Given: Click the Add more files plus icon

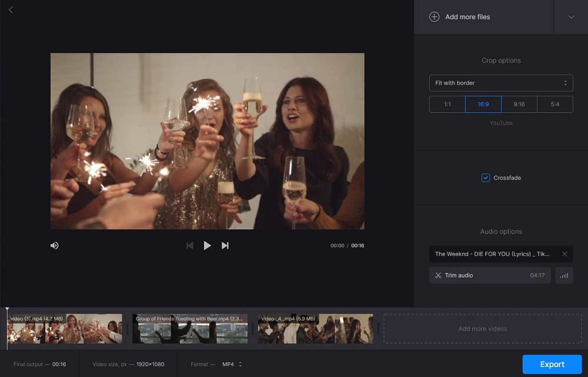Looking at the screenshot, I should pos(434,17).
